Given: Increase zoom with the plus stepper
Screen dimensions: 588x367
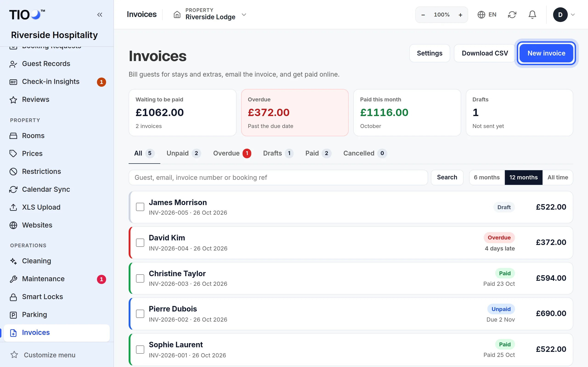Looking at the screenshot, I should (460, 15).
